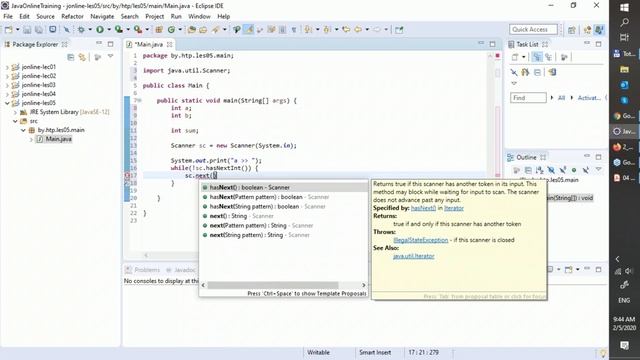Open Debug configurations dropdown arrow
This screenshot has width=640, height=360.
click(90, 30)
